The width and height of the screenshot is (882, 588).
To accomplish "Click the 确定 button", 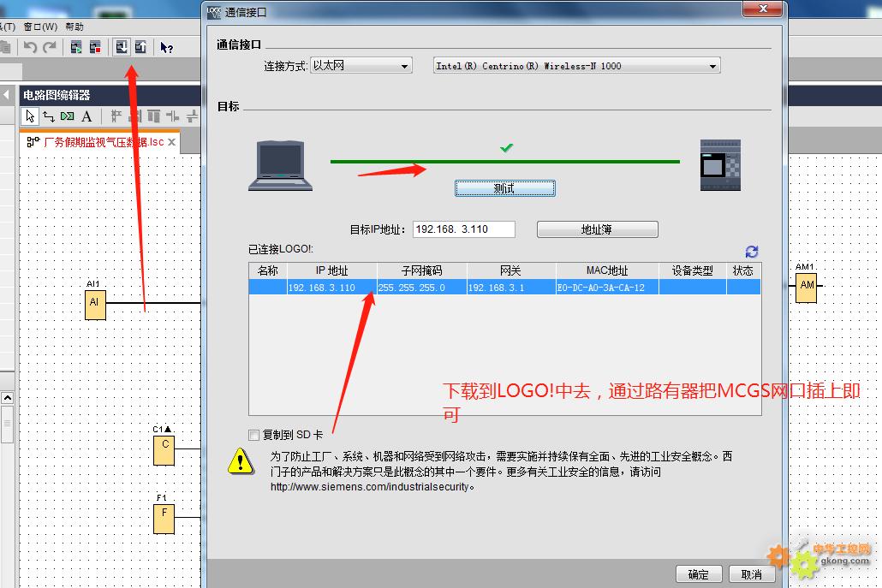I will click(x=699, y=574).
